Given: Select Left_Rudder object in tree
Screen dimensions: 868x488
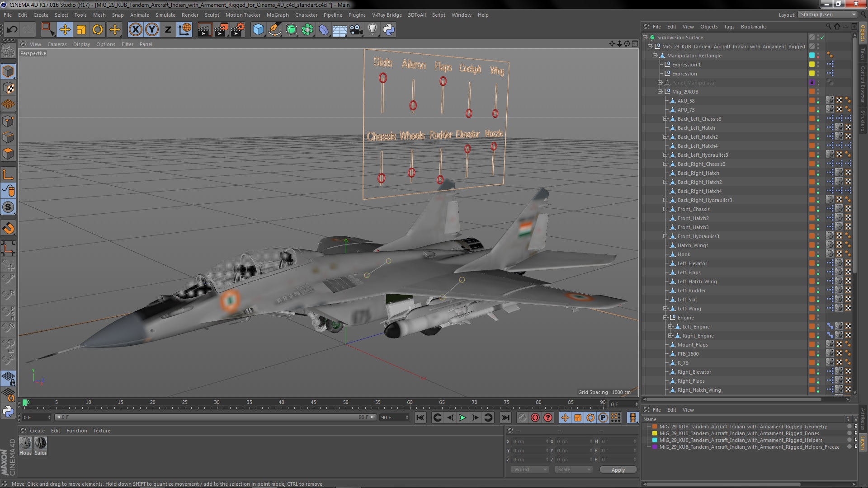Looking at the screenshot, I should click(691, 291).
